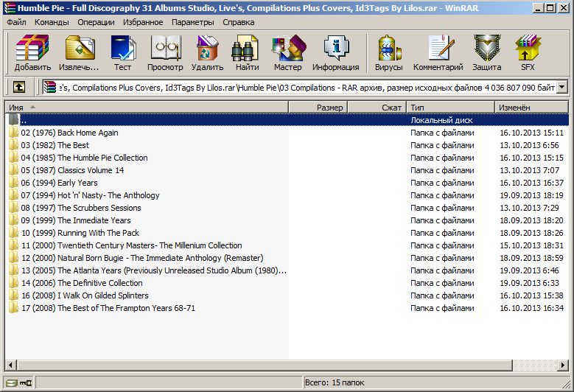This screenshot has height=392, width=574.
Task: Go up one level with arrow button
Action: (x=19, y=87)
